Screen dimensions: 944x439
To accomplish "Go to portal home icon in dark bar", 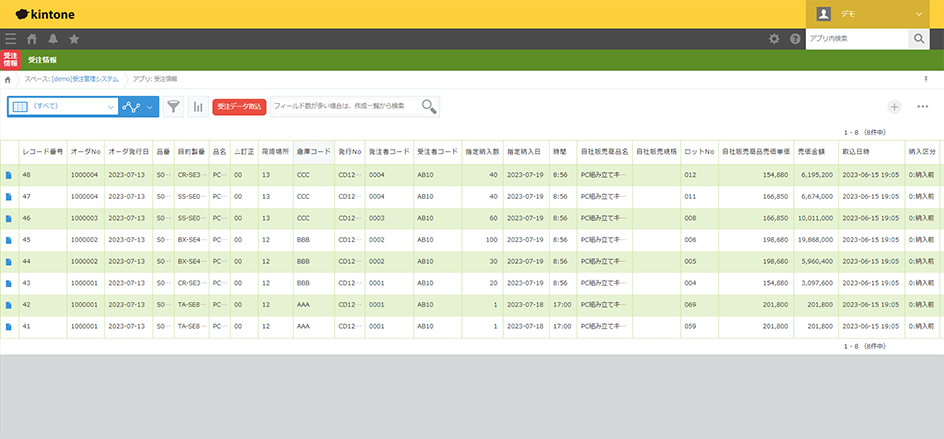I will 32,39.
